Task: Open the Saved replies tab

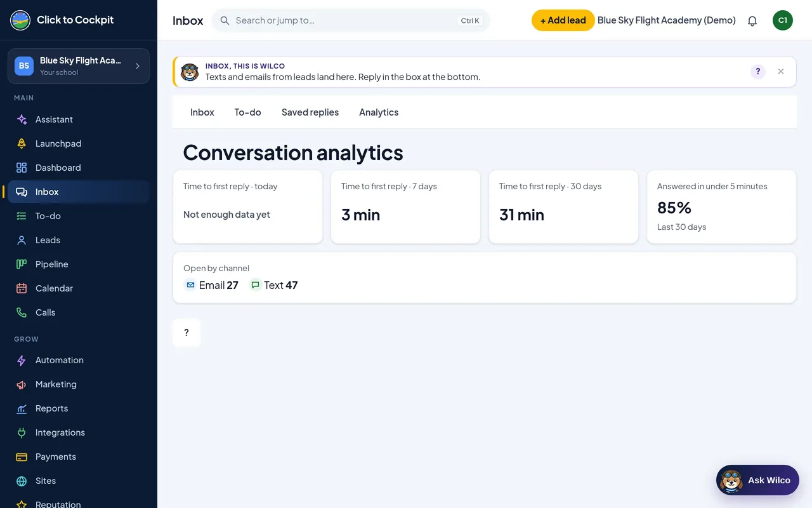Action: click(x=310, y=112)
